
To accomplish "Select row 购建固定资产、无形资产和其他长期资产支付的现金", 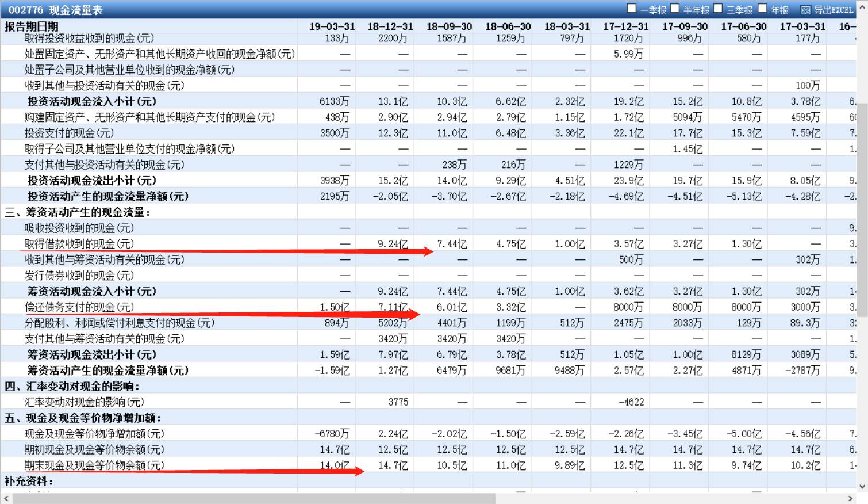I will click(x=428, y=117).
